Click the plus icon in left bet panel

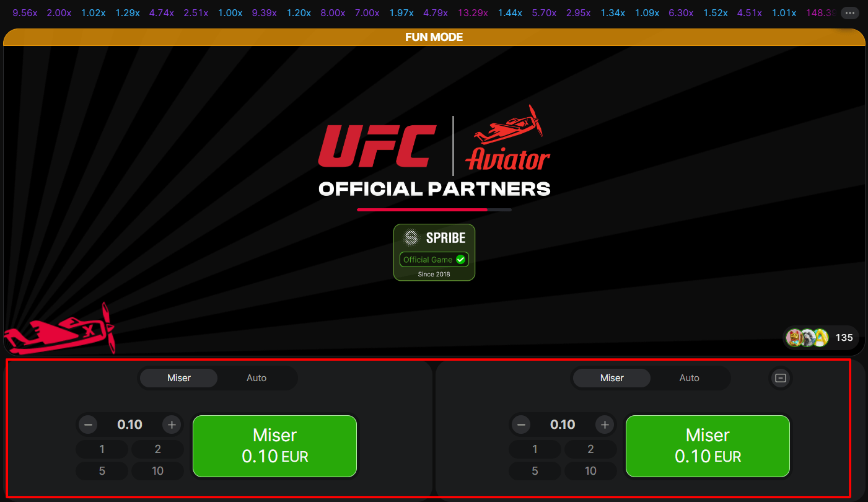pyautogui.click(x=172, y=425)
